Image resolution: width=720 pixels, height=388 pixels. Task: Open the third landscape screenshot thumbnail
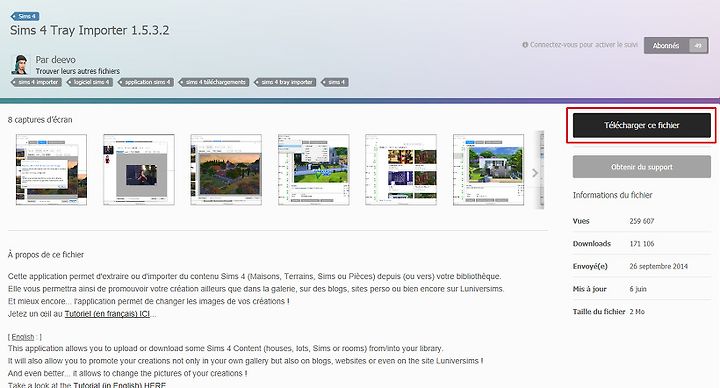pos(226,169)
